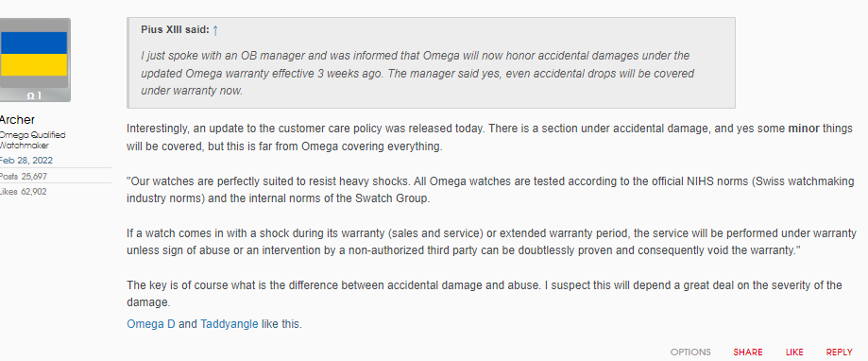Image resolution: width=868 pixels, height=361 pixels.
Task: View the Omega D profile link
Action: (151, 324)
